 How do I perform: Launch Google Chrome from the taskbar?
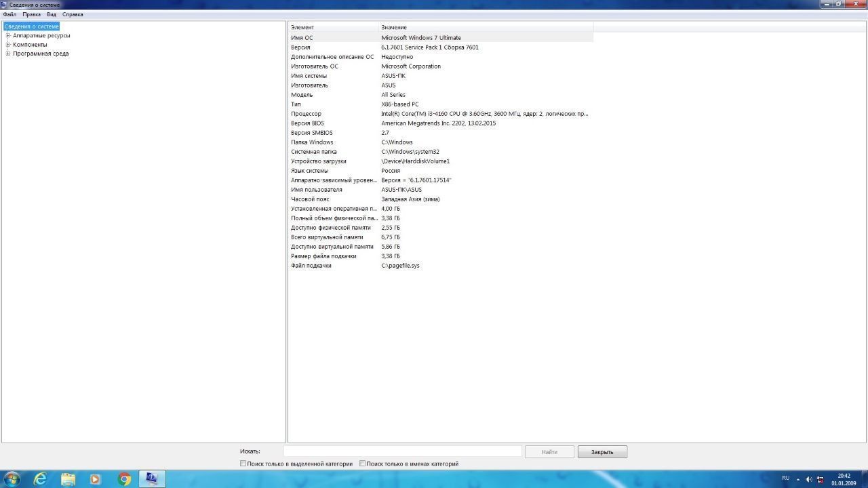pos(124,479)
